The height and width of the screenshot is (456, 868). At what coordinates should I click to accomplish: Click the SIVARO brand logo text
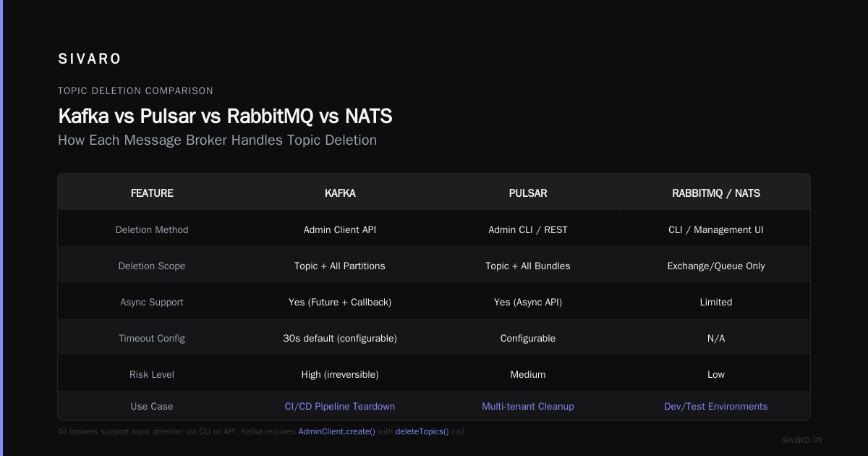click(x=90, y=59)
